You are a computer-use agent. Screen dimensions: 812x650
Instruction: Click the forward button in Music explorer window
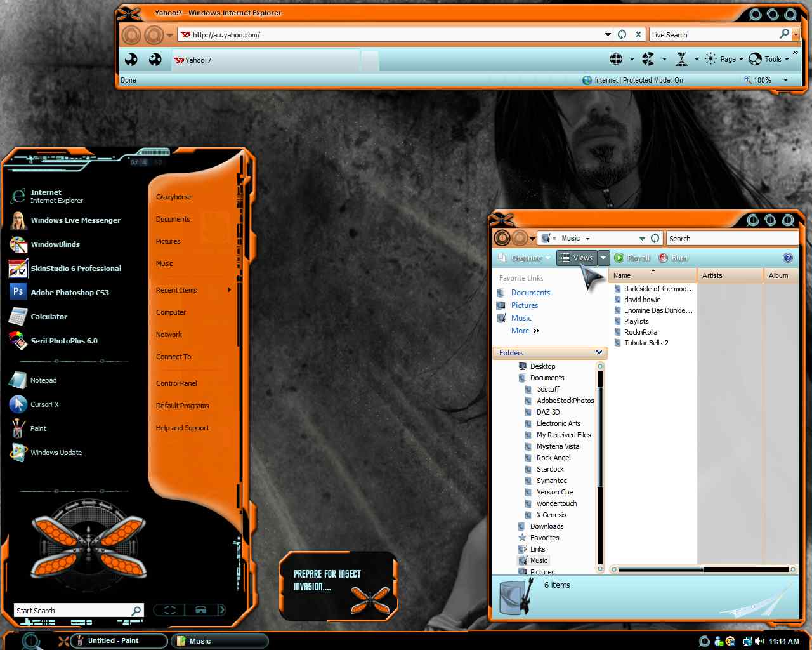[x=520, y=238]
